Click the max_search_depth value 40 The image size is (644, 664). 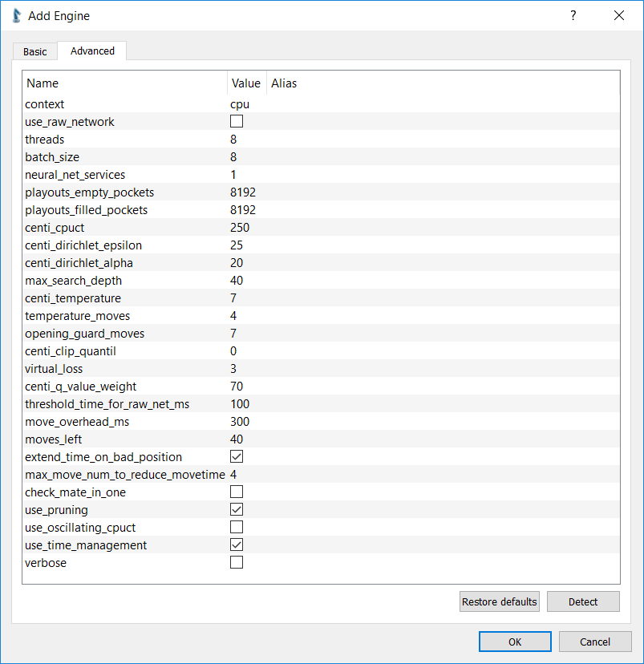[237, 281]
